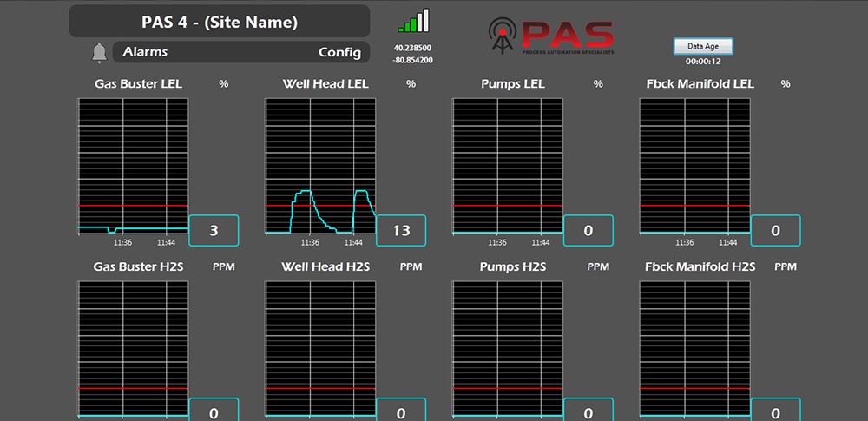Click the alarm bell icon
The image size is (868, 421).
(x=99, y=53)
